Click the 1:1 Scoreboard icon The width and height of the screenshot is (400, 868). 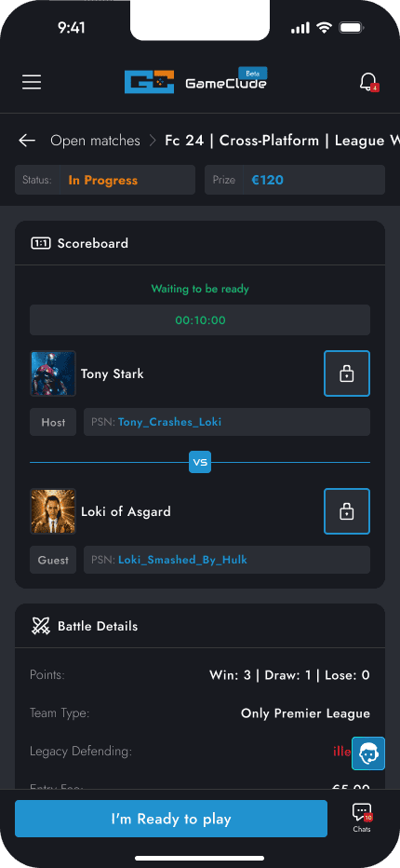tap(40, 243)
